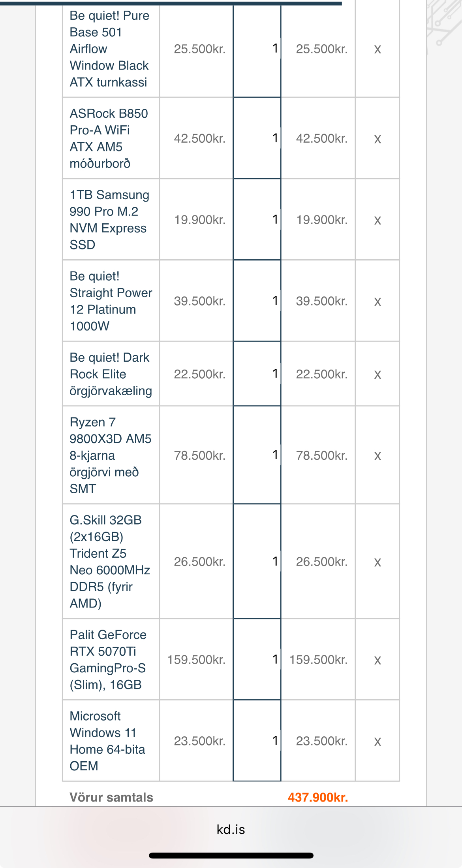Remove Windows 11 Home OEM from cart

coord(377,742)
